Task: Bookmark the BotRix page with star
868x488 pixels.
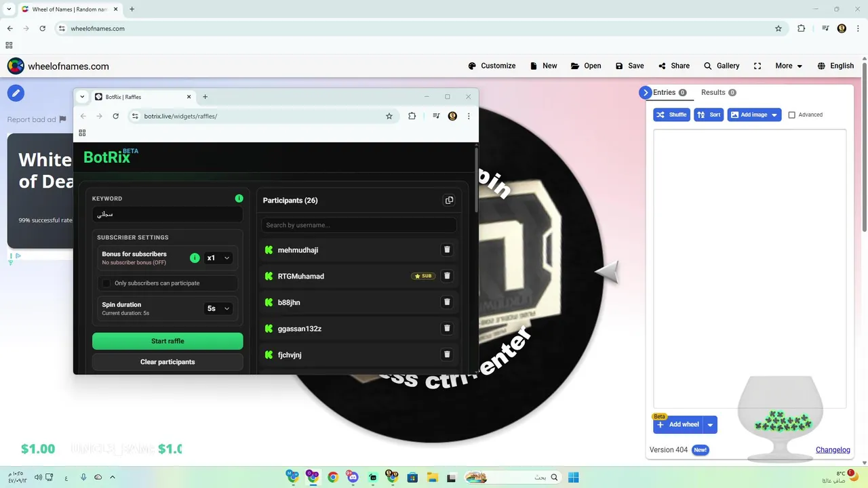Action: tap(389, 116)
